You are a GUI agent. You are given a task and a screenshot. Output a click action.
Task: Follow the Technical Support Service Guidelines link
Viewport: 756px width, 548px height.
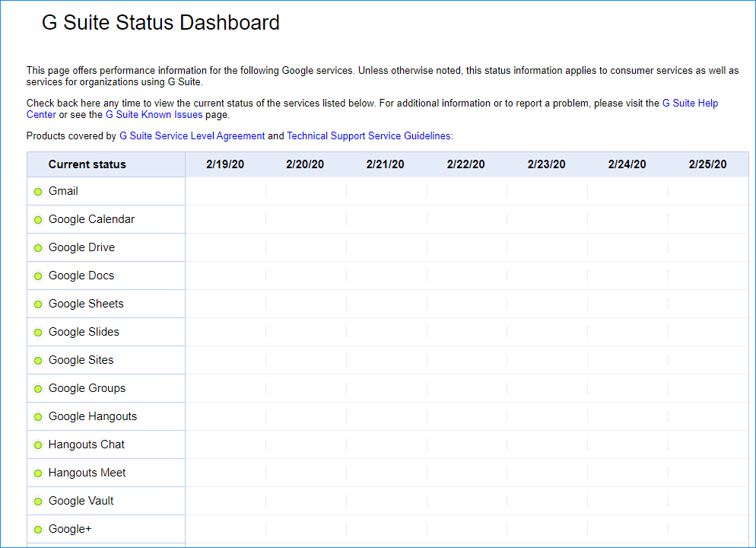[369, 136]
